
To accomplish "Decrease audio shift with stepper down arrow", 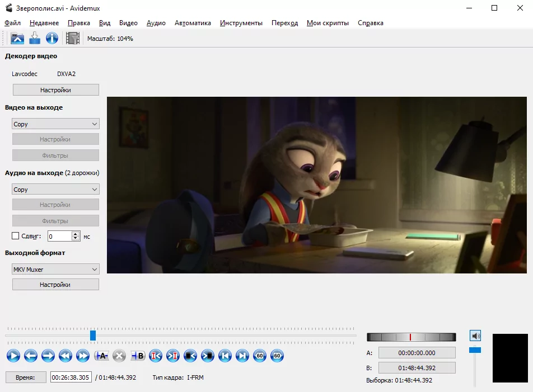I will (76, 238).
